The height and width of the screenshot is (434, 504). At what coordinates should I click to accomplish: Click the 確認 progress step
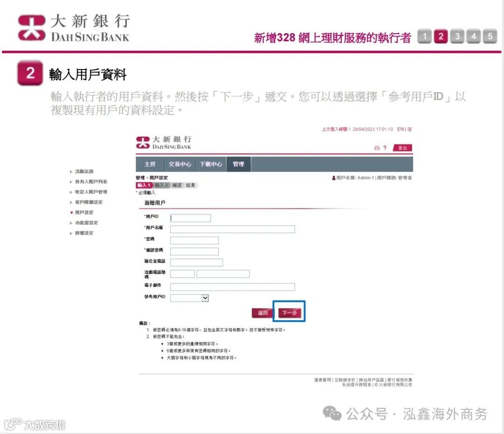(177, 185)
